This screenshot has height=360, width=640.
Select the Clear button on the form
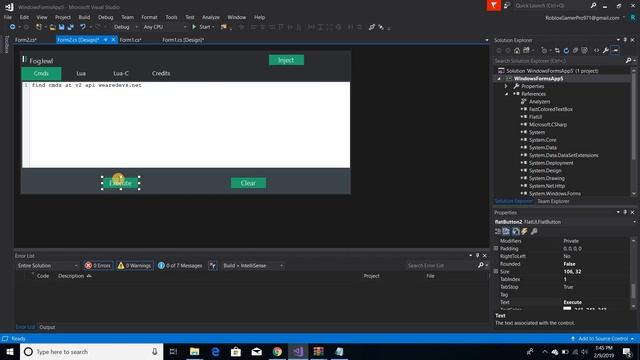tap(248, 183)
